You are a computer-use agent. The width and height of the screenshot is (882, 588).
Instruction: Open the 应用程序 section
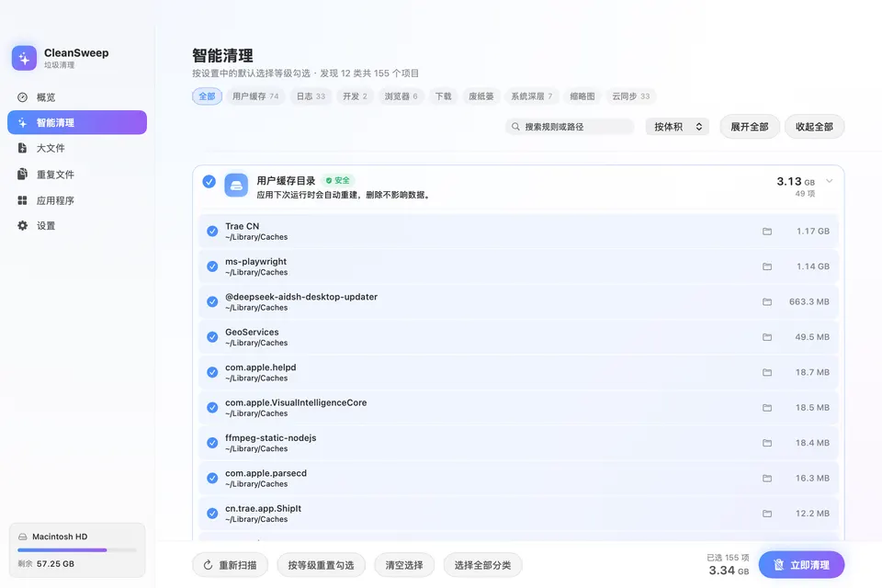pyautogui.click(x=77, y=200)
